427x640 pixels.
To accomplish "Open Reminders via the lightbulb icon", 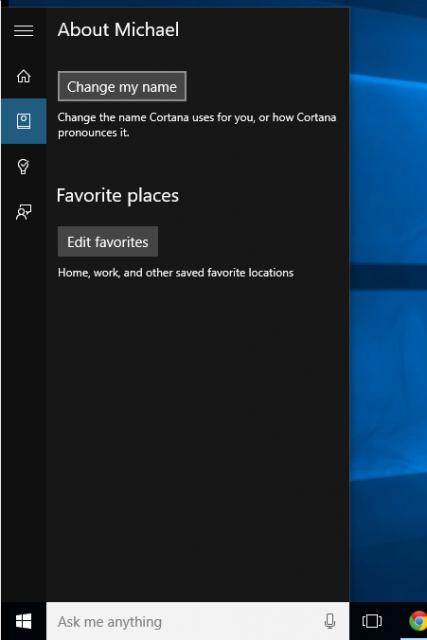I will pos(23,167).
